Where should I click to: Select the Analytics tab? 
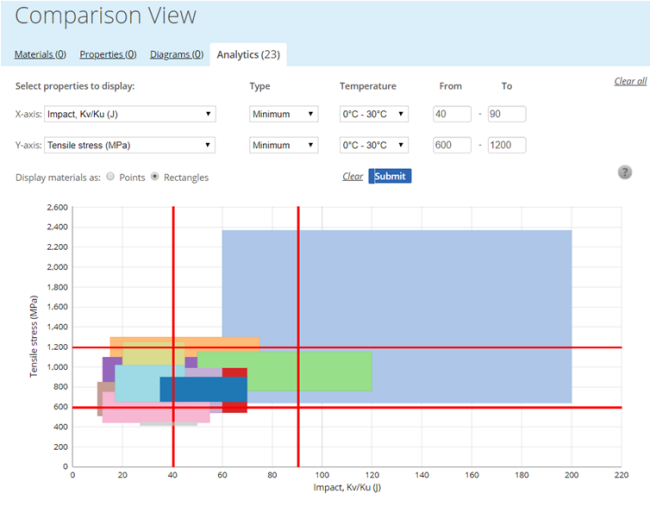click(x=248, y=54)
